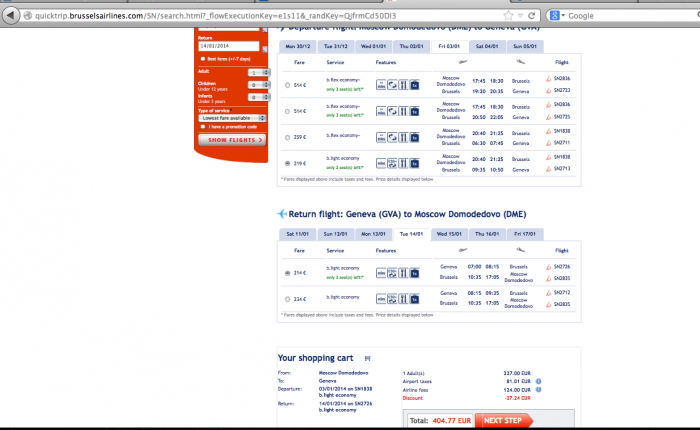Click miles icon in the 214 € return row

pyautogui.click(x=381, y=273)
